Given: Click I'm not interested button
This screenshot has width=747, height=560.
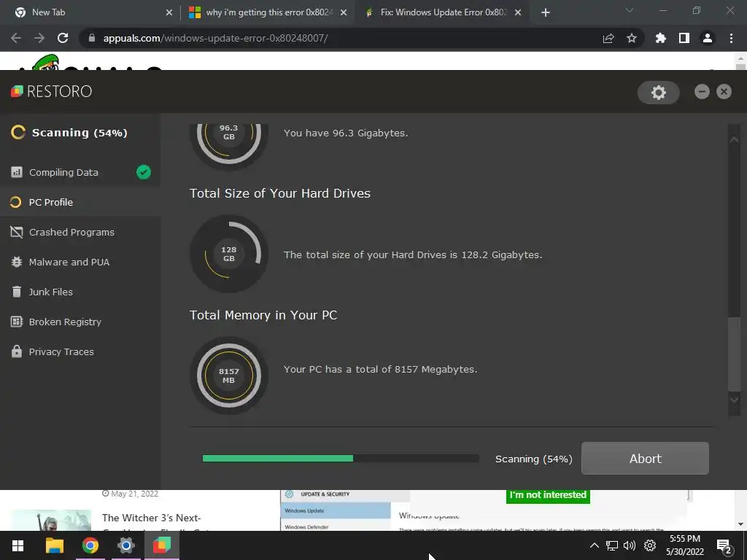Looking at the screenshot, I should pyautogui.click(x=548, y=495).
